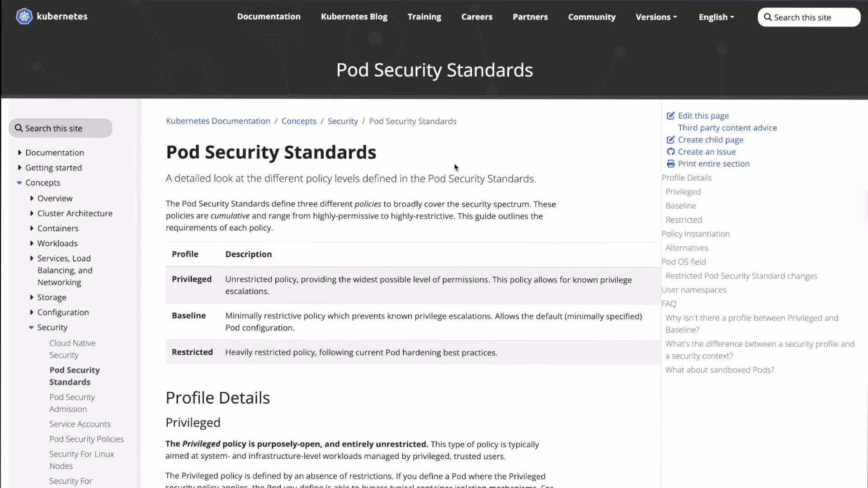Jump to User namespaces in contents

pyautogui.click(x=693, y=290)
